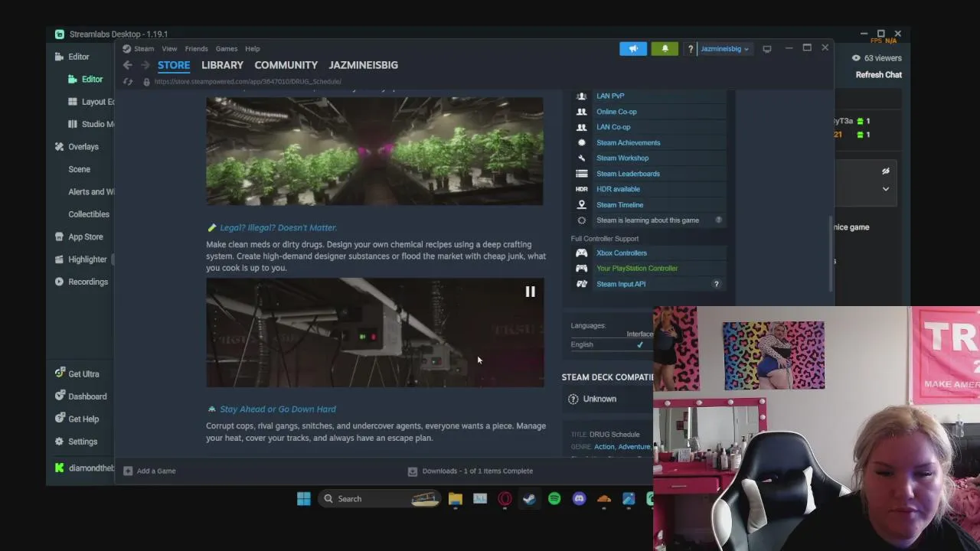The image size is (980, 551).
Task: Switch to the COMMUNITY tab
Action: click(286, 65)
